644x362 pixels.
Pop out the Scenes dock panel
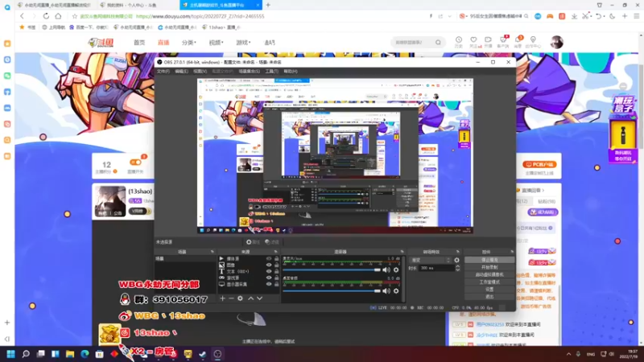(213, 252)
